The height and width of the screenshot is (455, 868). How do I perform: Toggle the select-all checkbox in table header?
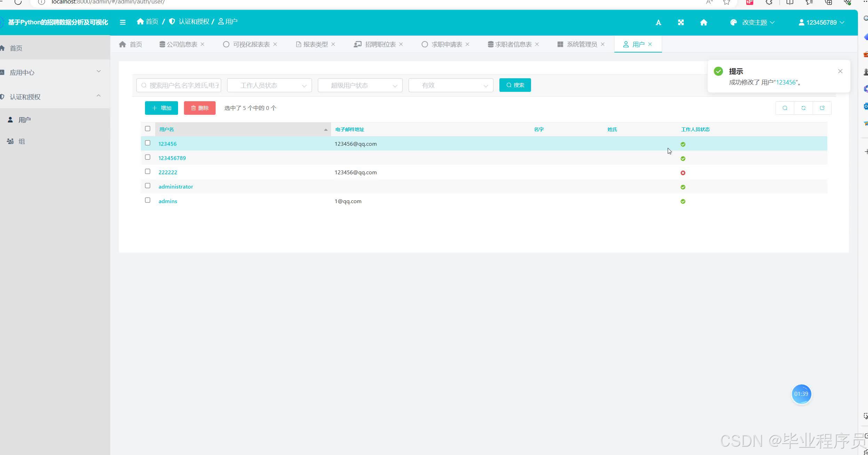coord(147,129)
